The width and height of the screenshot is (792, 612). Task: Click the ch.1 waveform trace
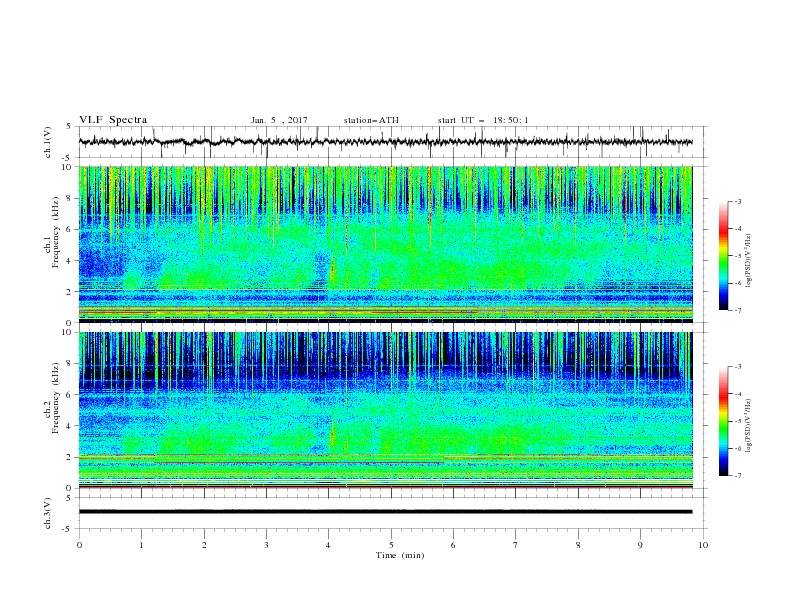[385, 142]
